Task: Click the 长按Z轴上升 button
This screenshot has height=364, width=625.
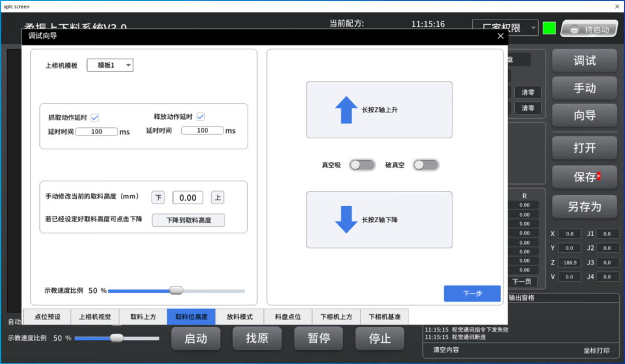Action: (379, 110)
